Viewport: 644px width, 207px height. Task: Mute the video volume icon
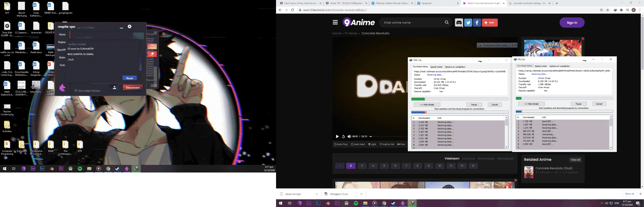point(349,136)
